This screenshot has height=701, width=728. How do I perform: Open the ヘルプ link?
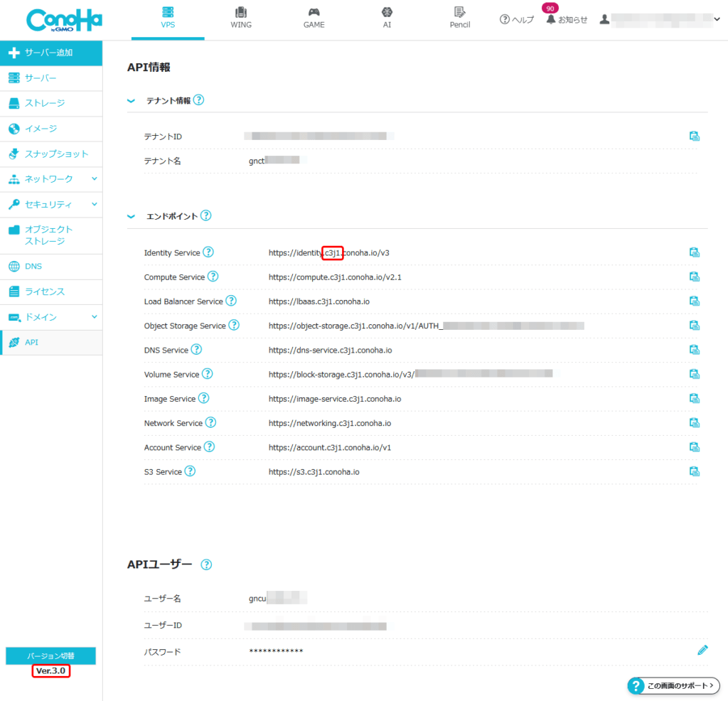pos(516,19)
